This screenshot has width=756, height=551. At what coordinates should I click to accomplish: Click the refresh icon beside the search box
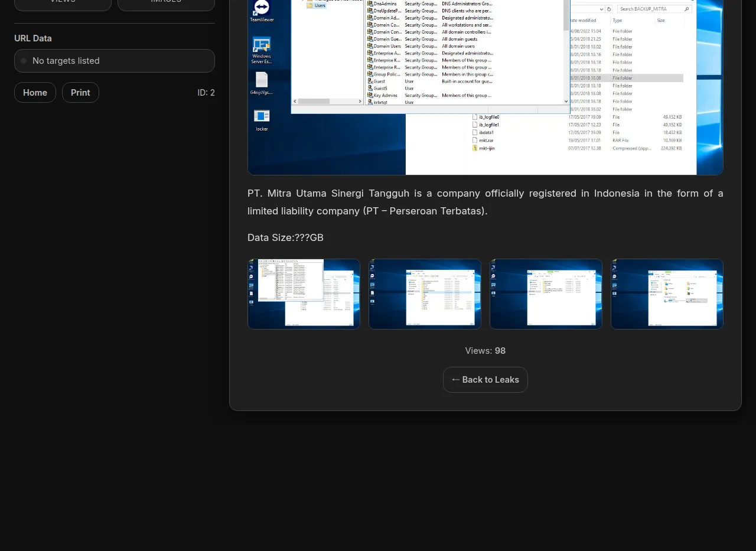(609, 9)
